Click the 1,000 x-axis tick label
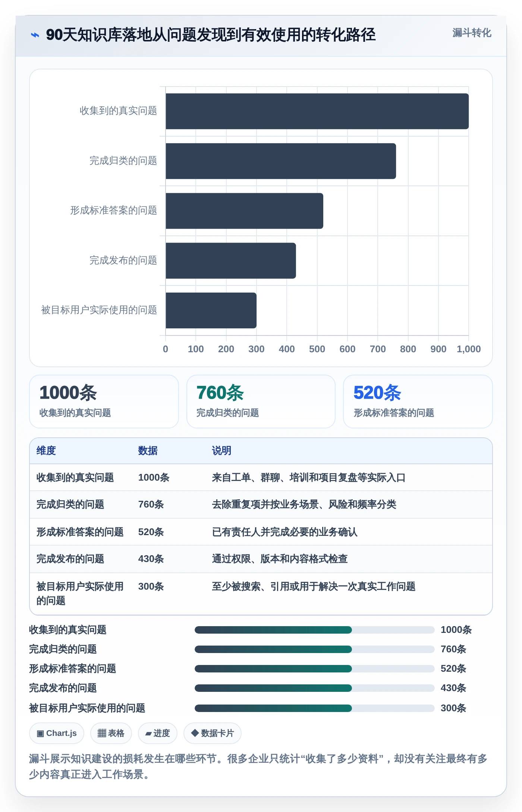This screenshot has height=812, width=522. click(469, 349)
